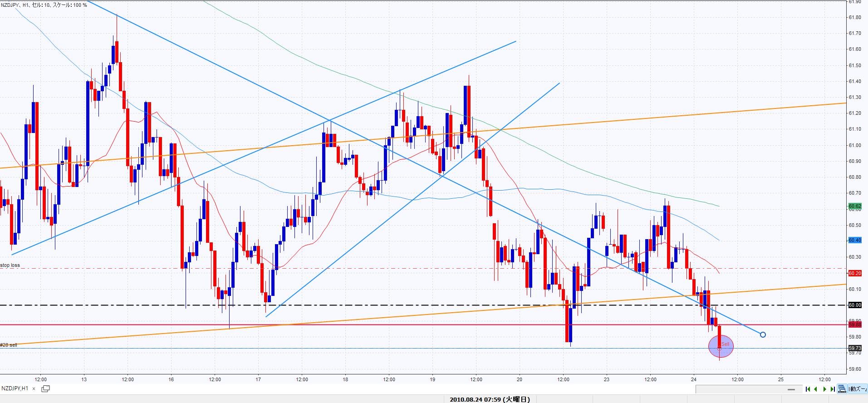Close the NZDJPY,H1 chart tab

click(34, 388)
